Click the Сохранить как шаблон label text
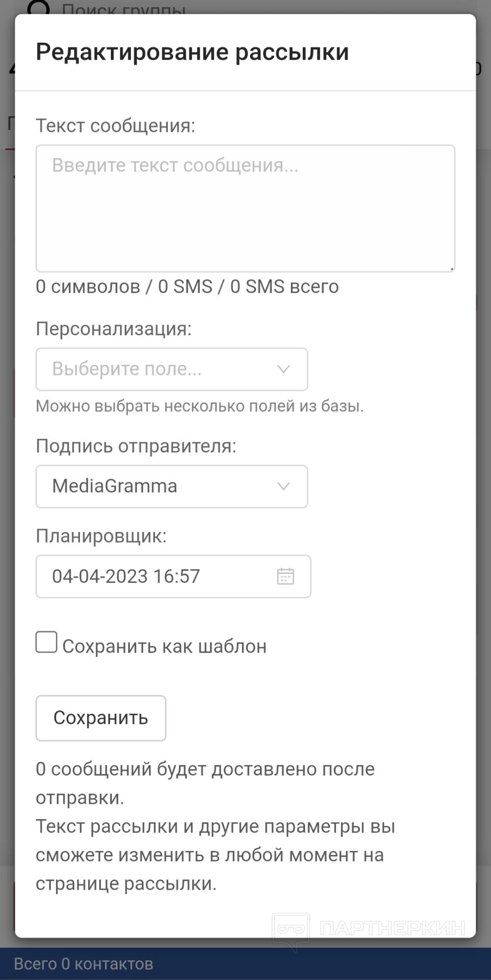The height and width of the screenshot is (980, 491). pyautogui.click(x=164, y=647)
